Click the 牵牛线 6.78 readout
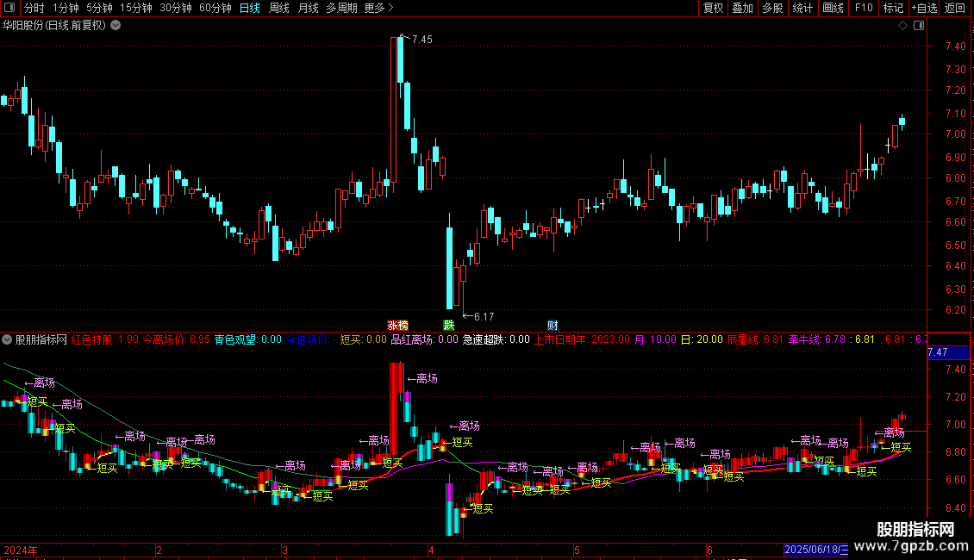Screen dimensions: 974x560 tap(817, 339)
